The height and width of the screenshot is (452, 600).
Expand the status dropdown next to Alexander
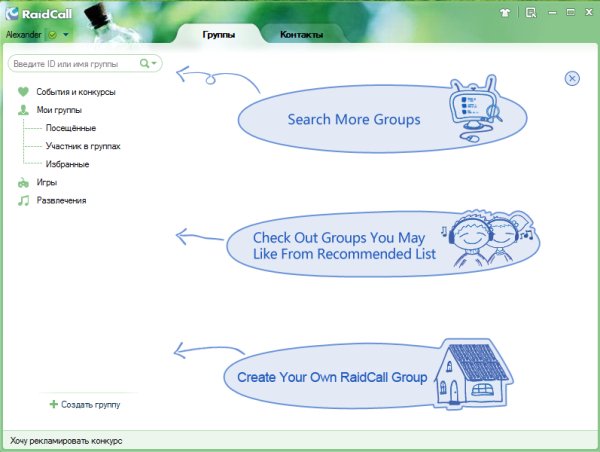66,35
